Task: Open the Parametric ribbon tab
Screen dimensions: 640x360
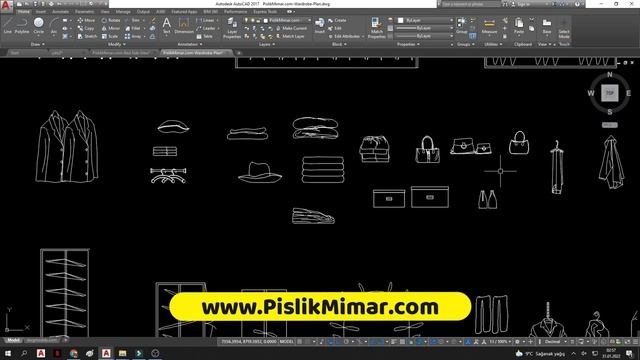Action: [x=84, y=12]
